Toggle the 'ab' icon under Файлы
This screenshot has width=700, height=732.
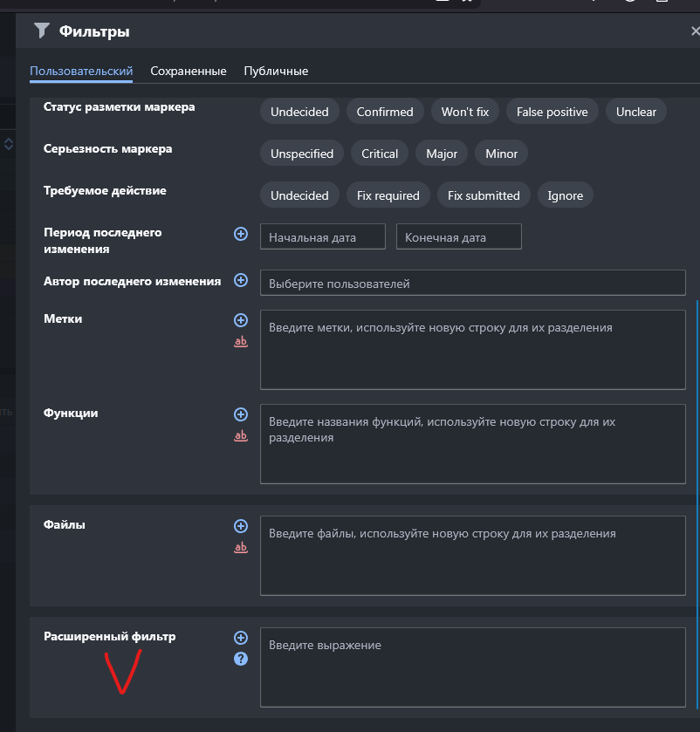241,548
